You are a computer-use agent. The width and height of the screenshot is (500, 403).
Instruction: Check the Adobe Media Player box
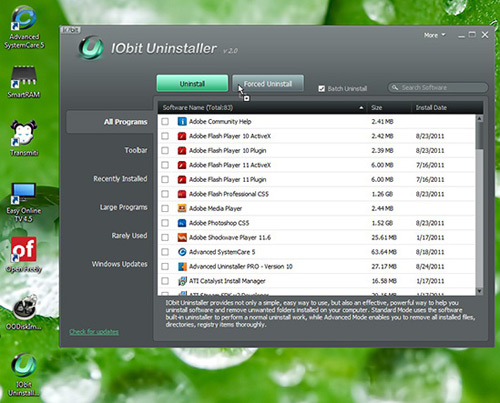[165, 208]
